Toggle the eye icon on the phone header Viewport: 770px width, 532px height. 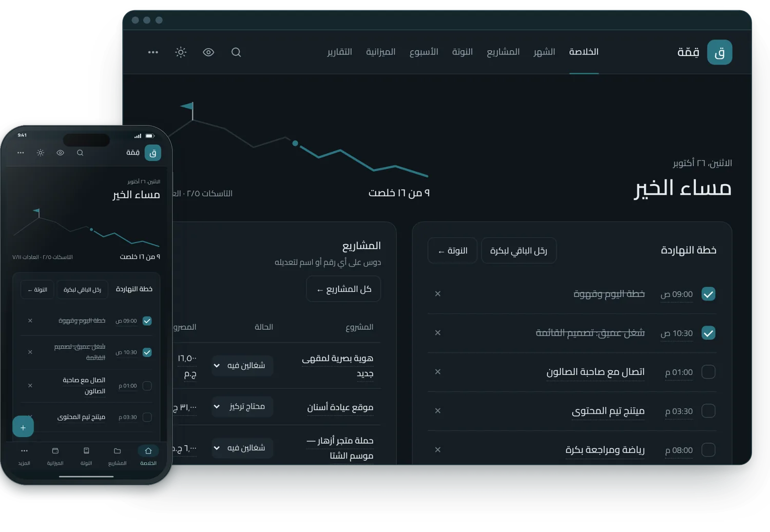coord(60,153)
